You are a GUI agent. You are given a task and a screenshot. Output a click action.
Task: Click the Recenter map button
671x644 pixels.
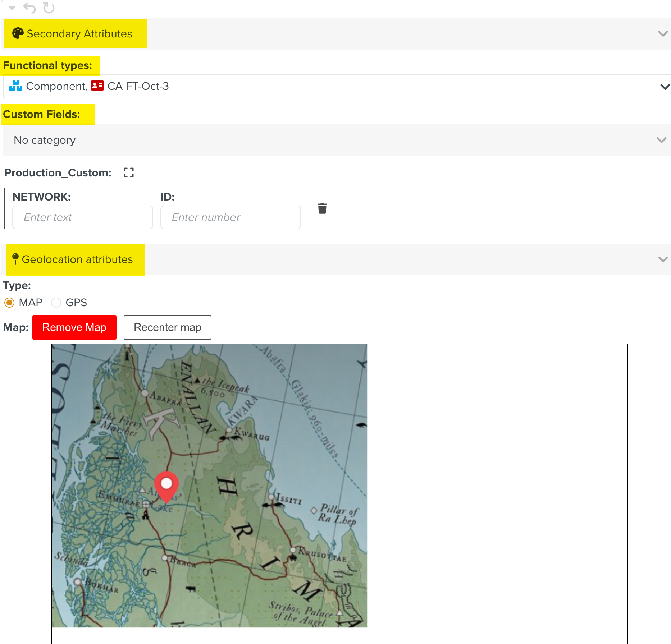168,327
